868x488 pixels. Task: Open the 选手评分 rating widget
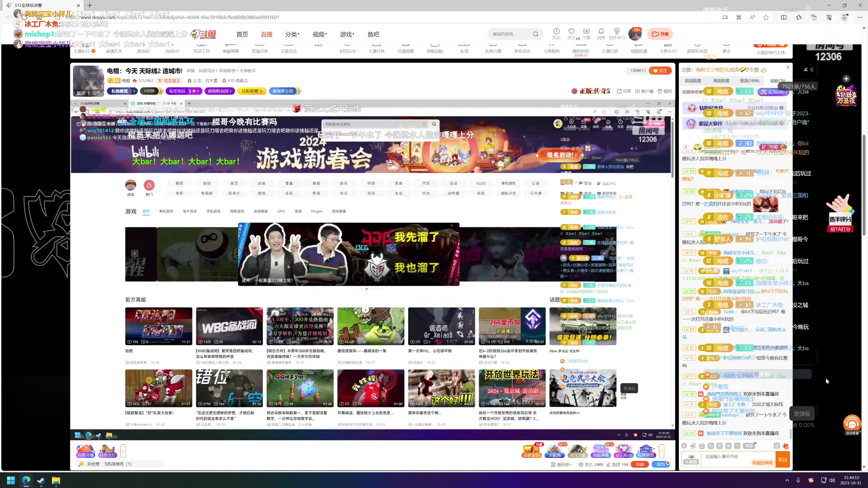pos(840,213)
